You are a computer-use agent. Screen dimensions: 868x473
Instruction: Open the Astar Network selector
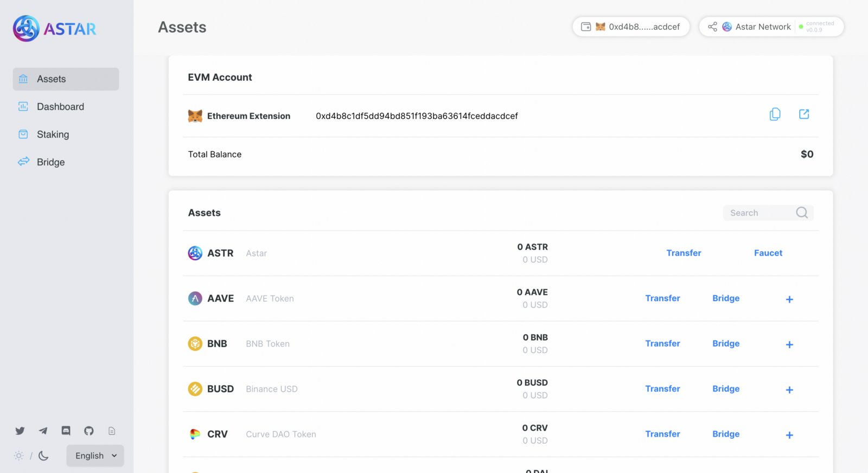[771, 27]
